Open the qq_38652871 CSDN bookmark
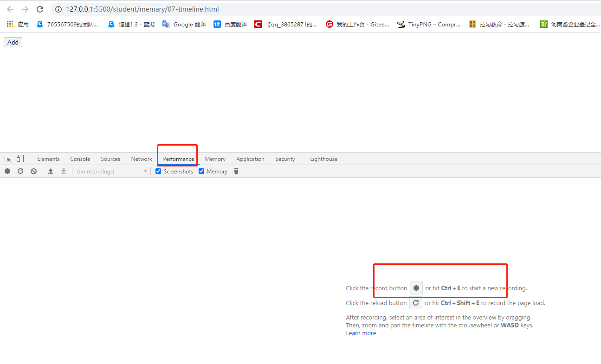 (x=286, y=24)
